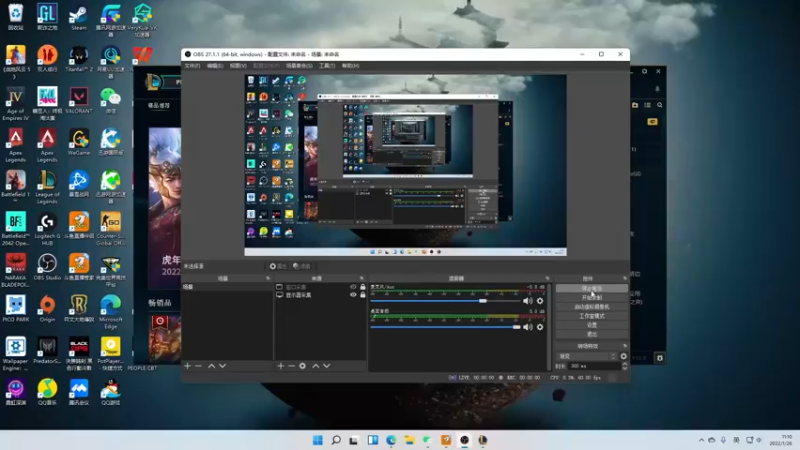Open settings gear for 麦克风/Aux audio

point(540,301)
